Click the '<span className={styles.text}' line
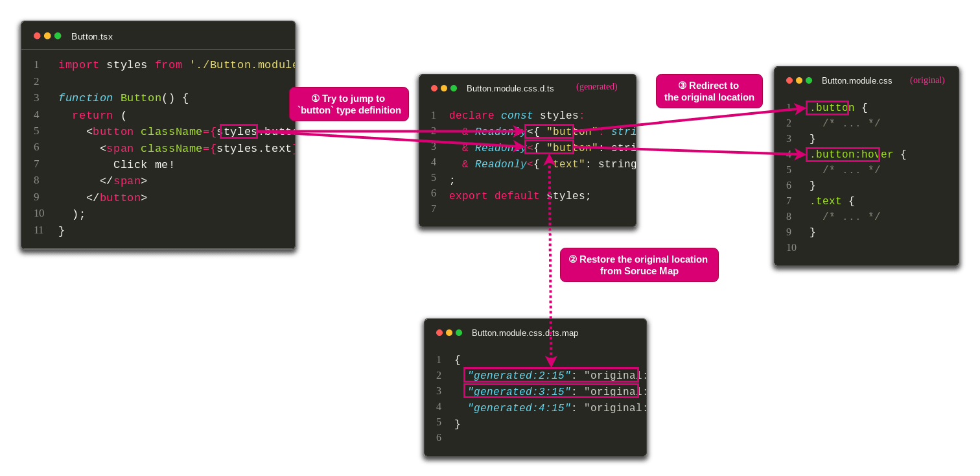The height and width of the screenshot is (476, 980). [197, 149]
